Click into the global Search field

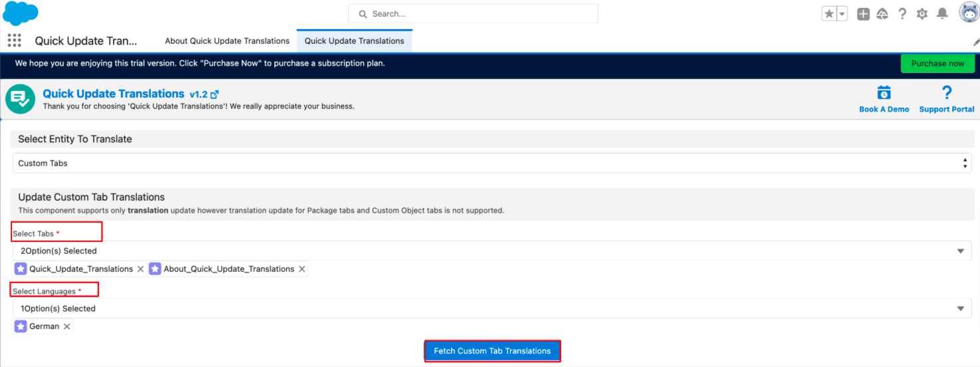click(473, 14)
